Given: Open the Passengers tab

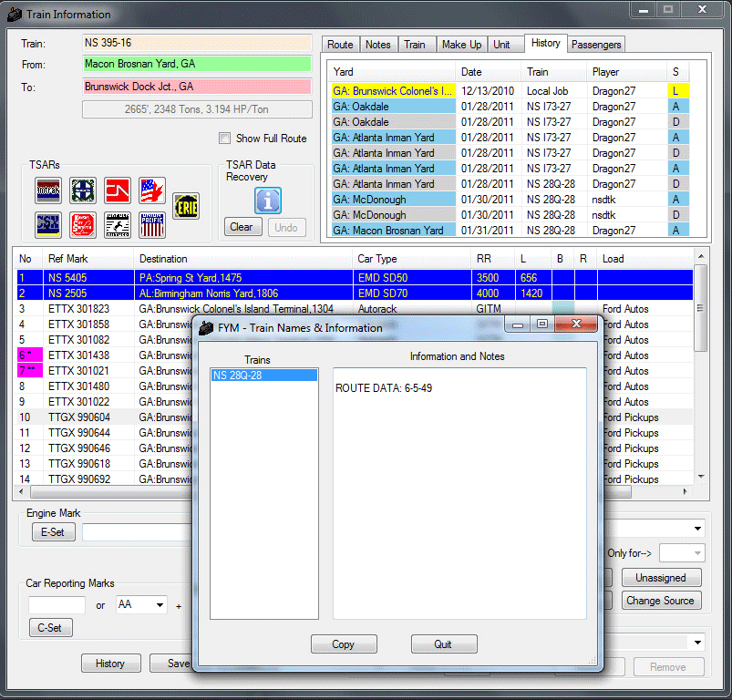Looking at the screenshot, I should pyautogui.click(x=596, y=45).
